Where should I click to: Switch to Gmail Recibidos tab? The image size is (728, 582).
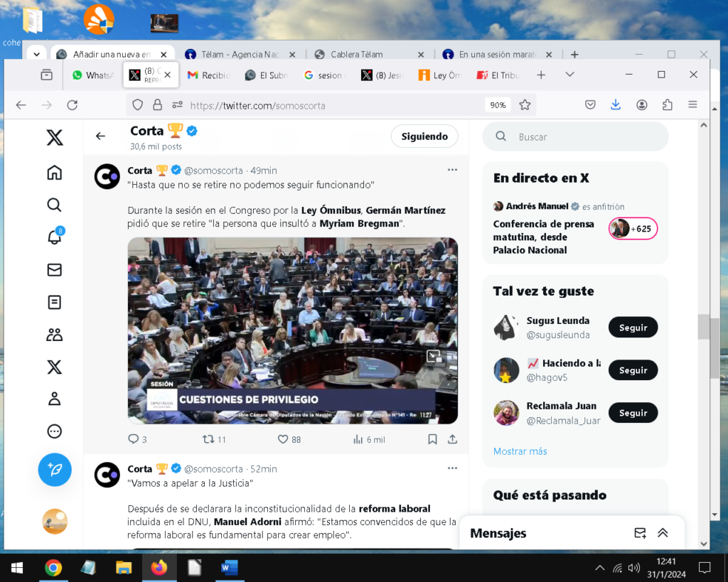[x=209, y=75]
